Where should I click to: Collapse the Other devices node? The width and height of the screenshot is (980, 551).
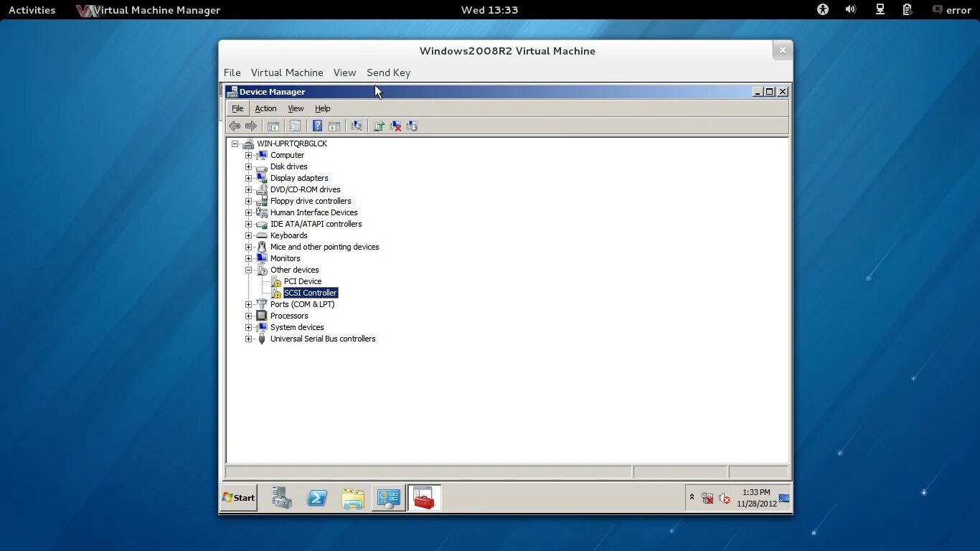(x=249, y=270)
